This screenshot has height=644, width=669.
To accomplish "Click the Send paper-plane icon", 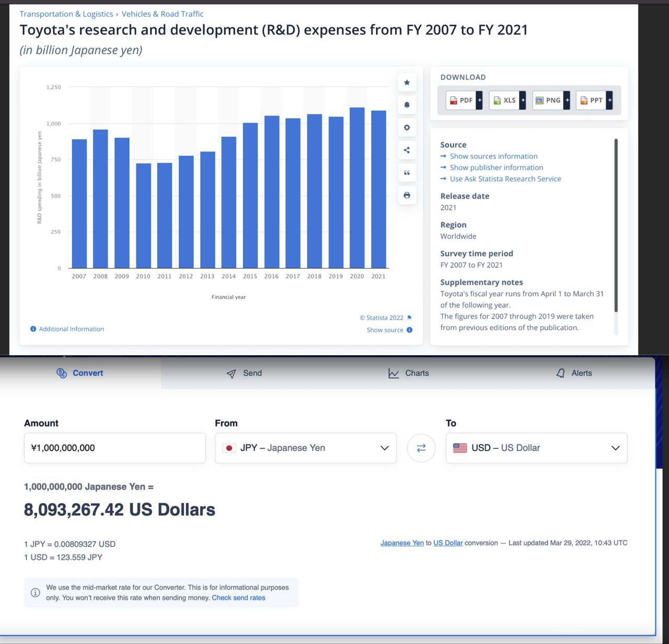I will [231, 373].
